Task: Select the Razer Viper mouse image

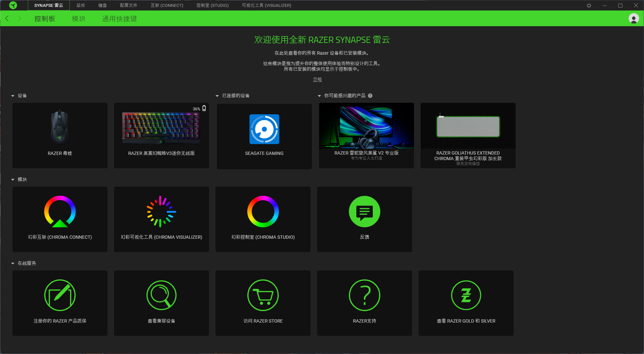Action: click(x=60, y=127)
